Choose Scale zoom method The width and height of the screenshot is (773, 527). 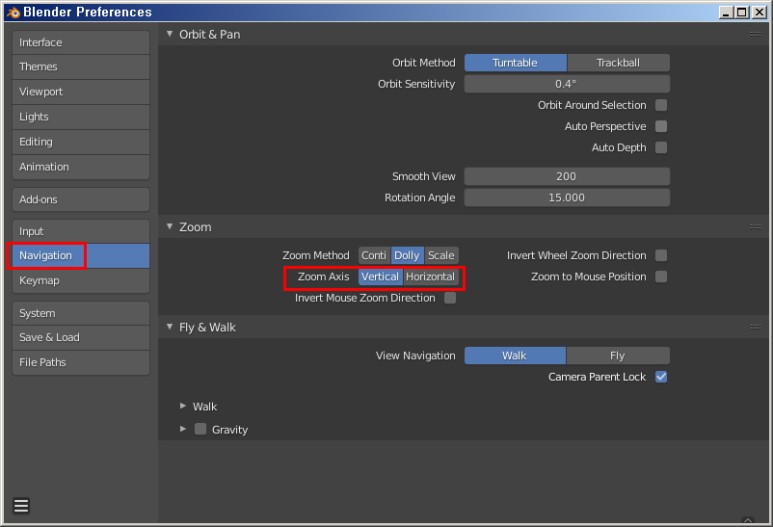point(441,255)
